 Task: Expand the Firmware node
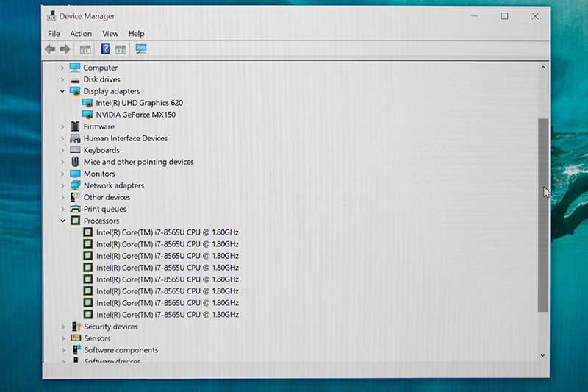click(x=62, y=126)
